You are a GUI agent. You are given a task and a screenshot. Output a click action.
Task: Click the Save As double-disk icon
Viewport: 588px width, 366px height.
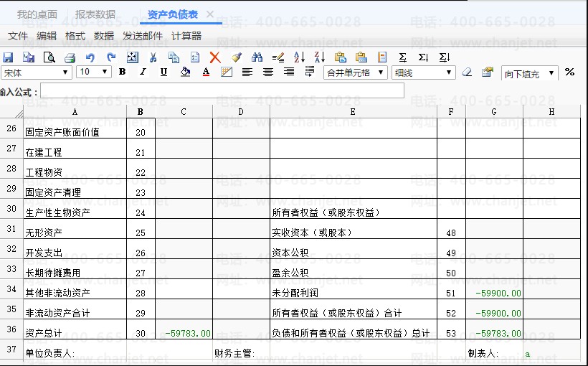pyautogui.click(x=29, y=57)
